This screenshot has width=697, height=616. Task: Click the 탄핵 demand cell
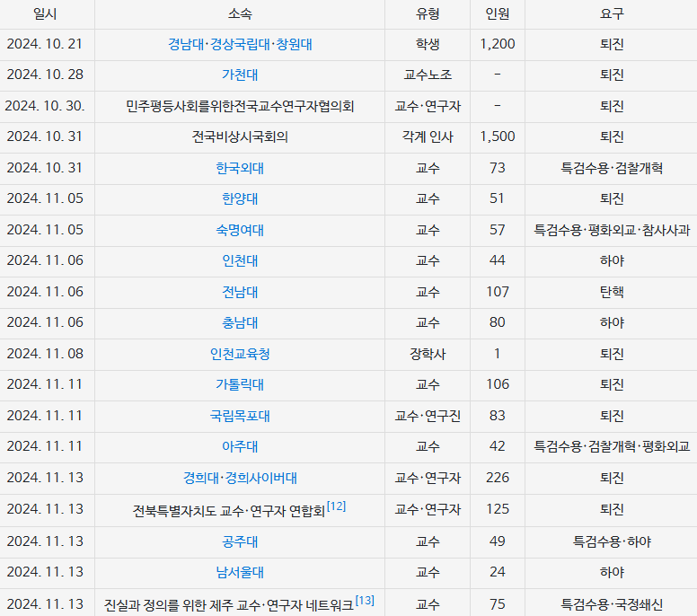click(612, 292)
